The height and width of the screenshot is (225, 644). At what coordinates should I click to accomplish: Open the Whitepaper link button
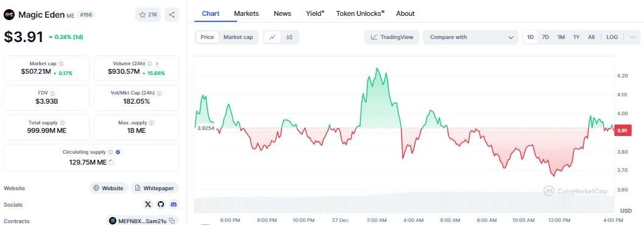[155, 188]
